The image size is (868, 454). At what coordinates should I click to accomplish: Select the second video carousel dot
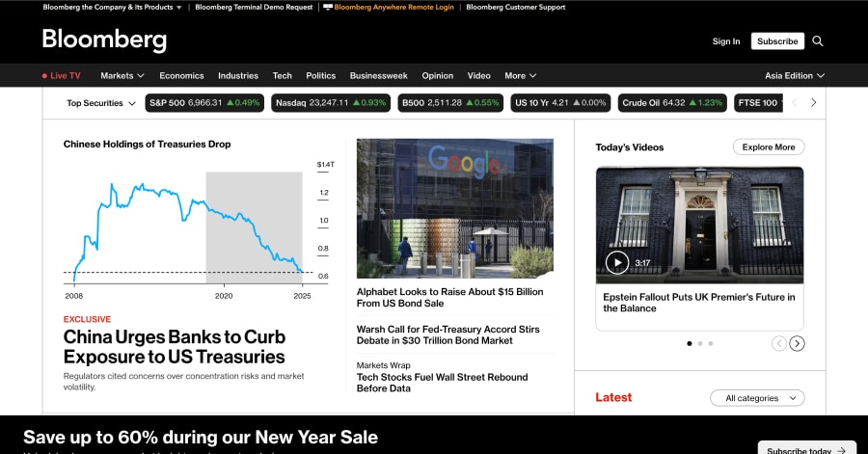pos(700,343)
